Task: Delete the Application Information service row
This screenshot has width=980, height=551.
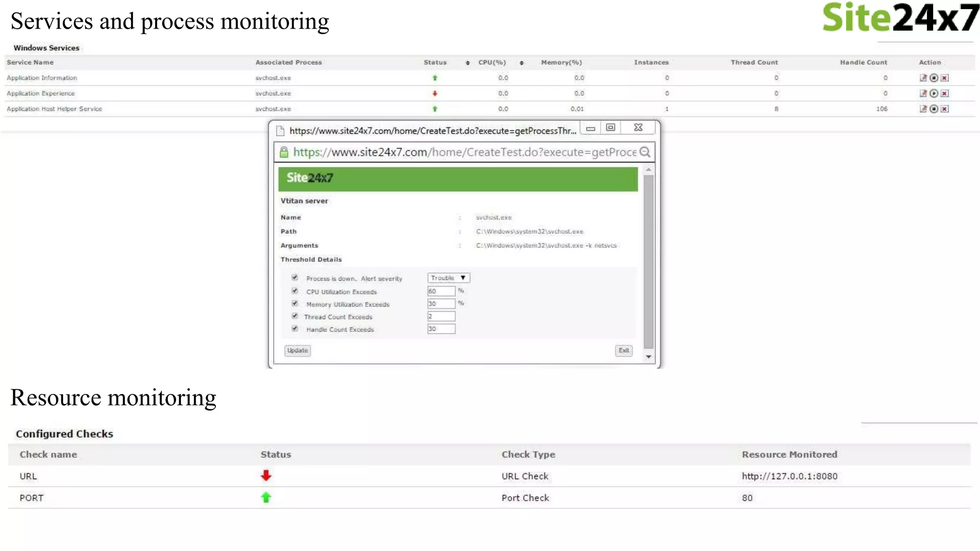Action: (945, 77)
